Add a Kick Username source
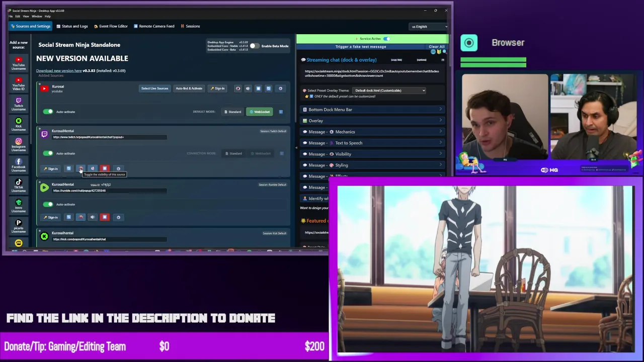644x362 pixels. click(x=19, y=124)
